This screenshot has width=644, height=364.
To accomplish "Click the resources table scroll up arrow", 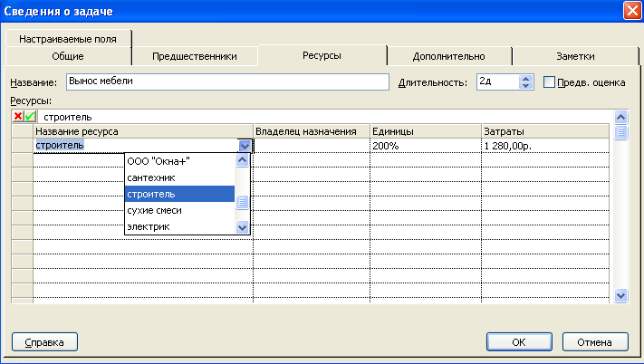I will (620, 118).
